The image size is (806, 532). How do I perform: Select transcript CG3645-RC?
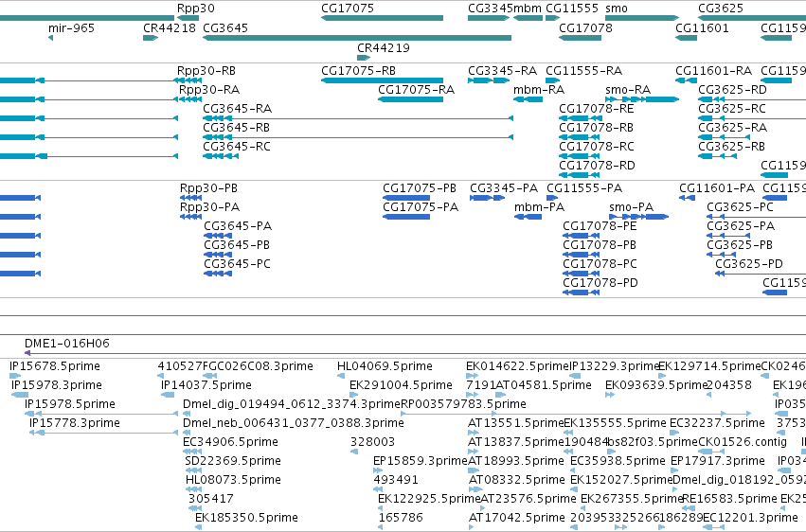pos(237,147)
